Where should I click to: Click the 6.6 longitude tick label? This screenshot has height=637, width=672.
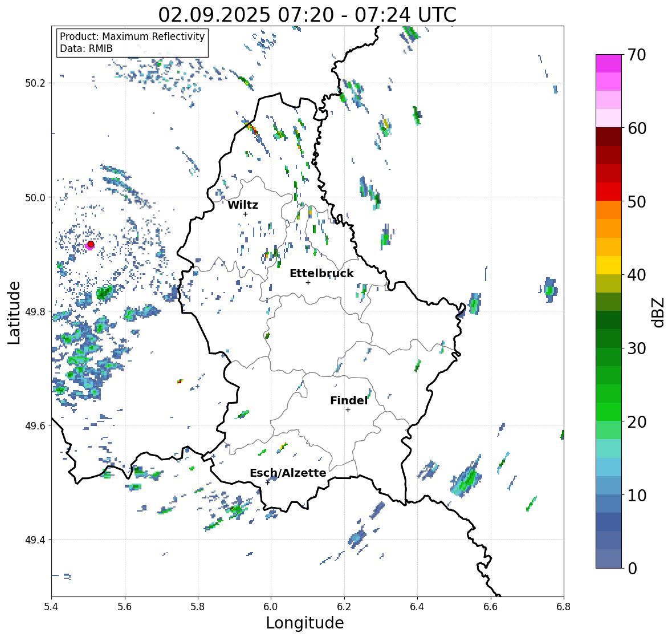click(491, 606)
